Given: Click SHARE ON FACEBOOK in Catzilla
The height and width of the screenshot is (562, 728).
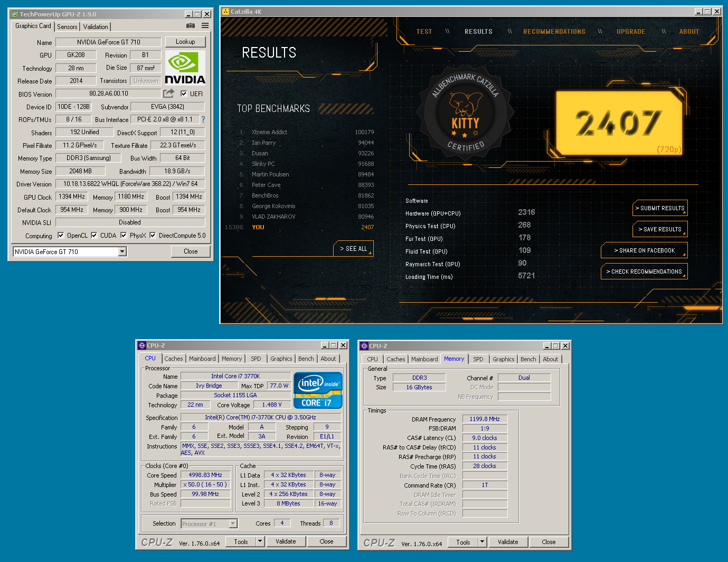Looking at the screenshot, I should (x=644, y=250).
